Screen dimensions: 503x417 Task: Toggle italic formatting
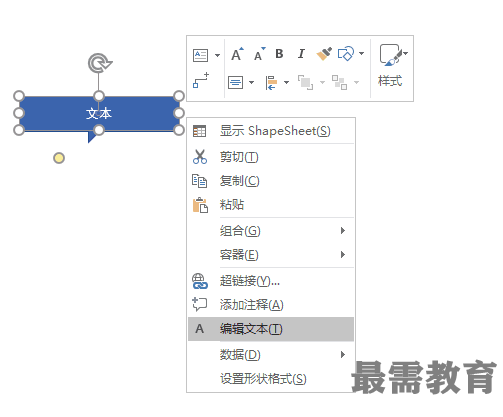point(301,54)
